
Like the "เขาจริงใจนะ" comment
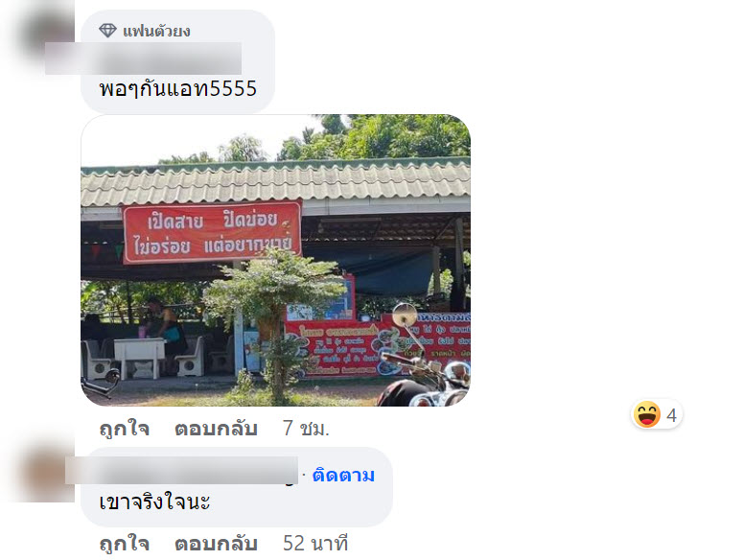[x=125, y=544]
